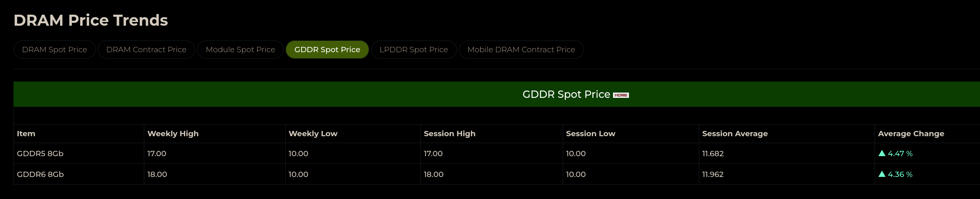
Task: Select the Module Spot Price tab
Action: 240,49
